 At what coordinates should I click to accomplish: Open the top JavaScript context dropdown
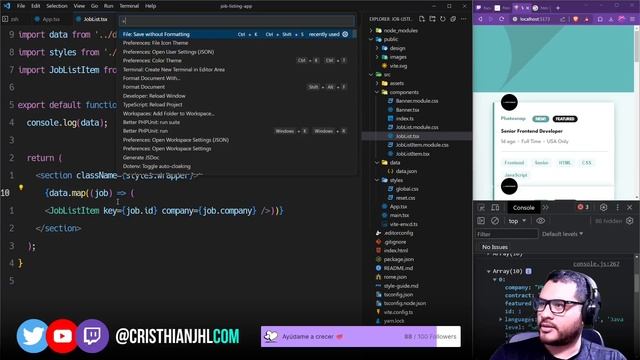point(517,221)
